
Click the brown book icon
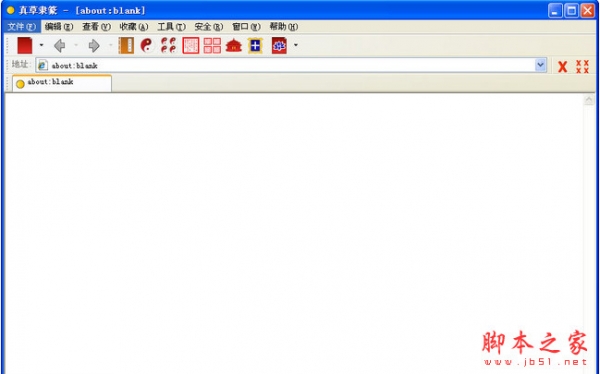(126, 46)
